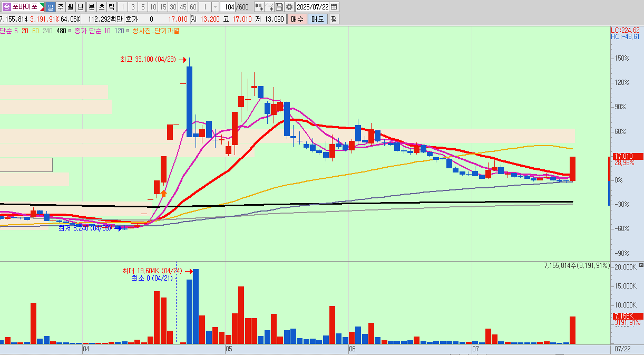This screenshot has height=355, width=644.
Task: Click the chart line drawing tool icon
Action: (269, 7)
